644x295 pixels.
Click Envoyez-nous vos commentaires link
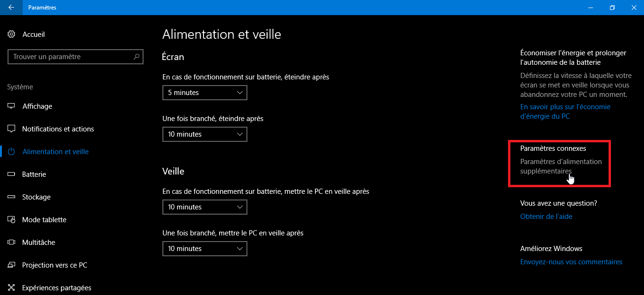571,262
